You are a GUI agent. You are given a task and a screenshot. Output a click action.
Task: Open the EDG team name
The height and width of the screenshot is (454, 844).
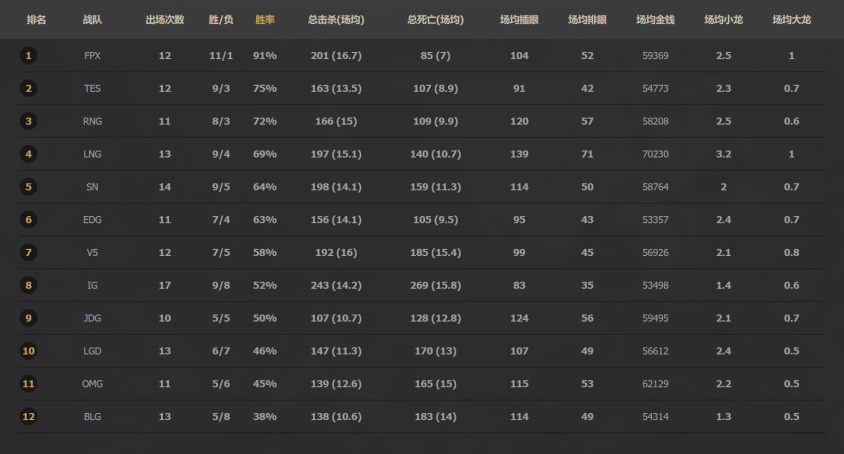[x=93, y=220]
